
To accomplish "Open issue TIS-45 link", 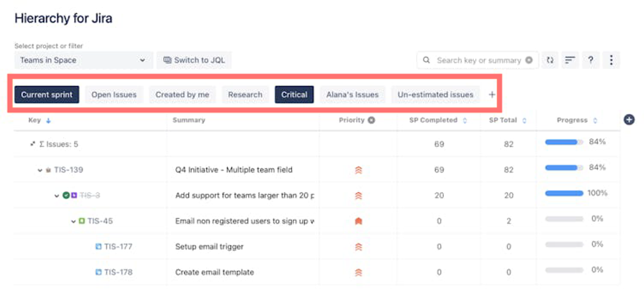I will tap(100, 221).
